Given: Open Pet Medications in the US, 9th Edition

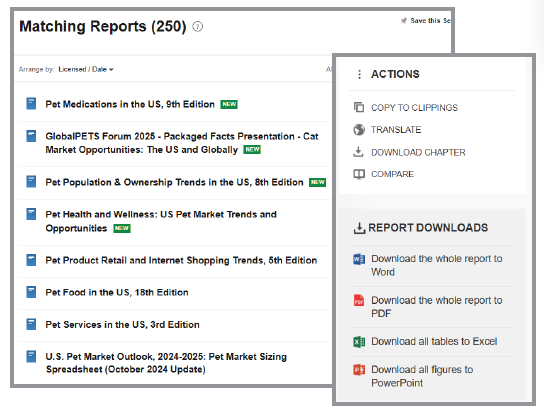Looking at the screenshot, I should [130, 104].
